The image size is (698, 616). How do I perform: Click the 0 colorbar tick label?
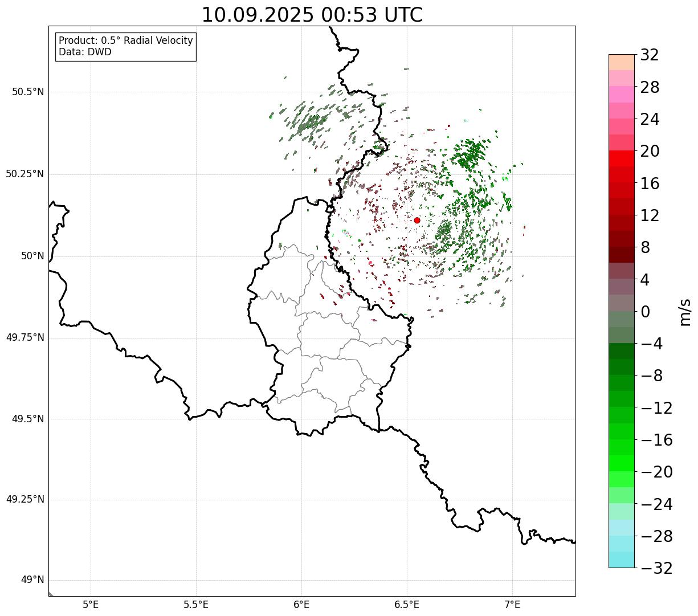click(645, 312)
